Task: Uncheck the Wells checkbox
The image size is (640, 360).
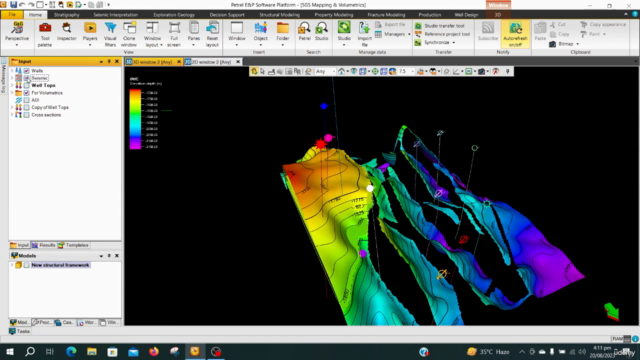Action: (27, 71)
